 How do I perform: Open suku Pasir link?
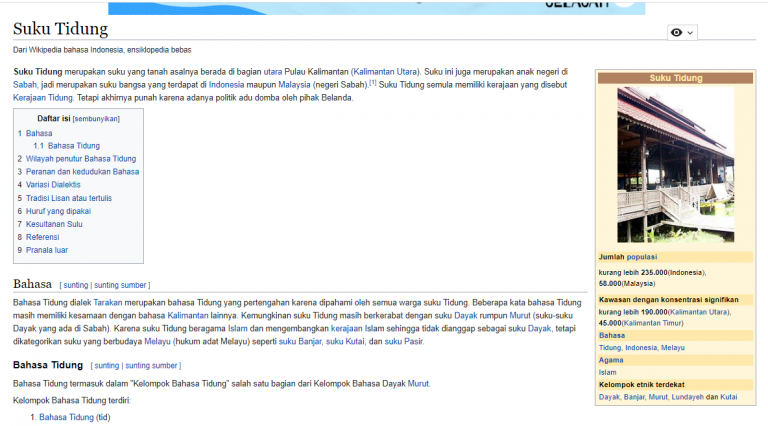(x=404, y=341)
